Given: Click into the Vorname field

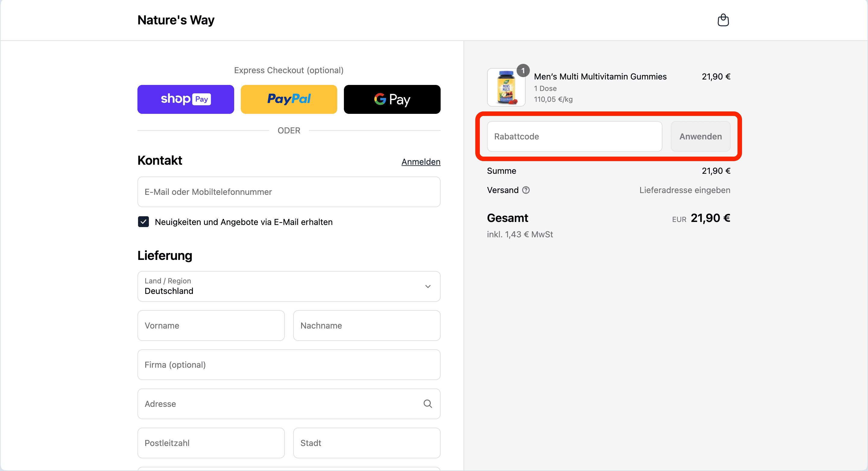Looking at the screenshot, I should (211, 326).
